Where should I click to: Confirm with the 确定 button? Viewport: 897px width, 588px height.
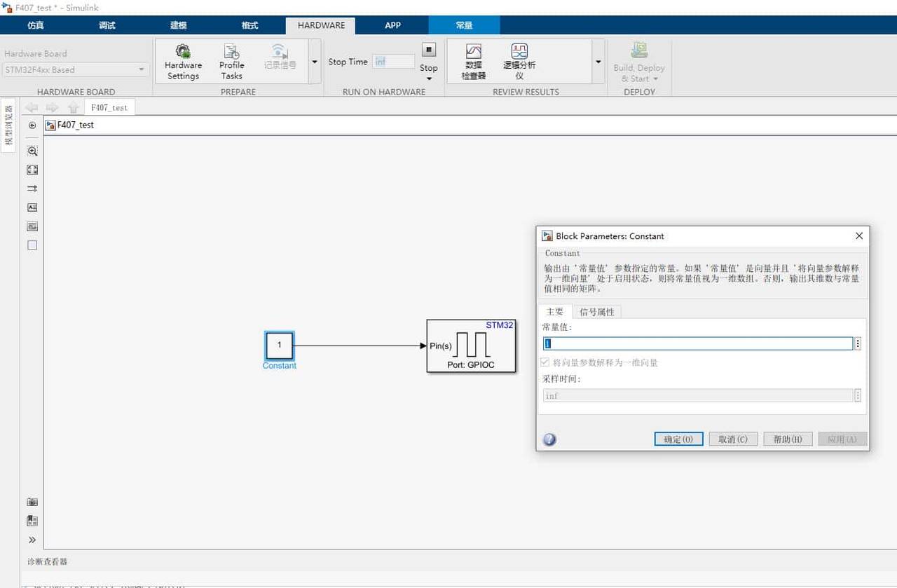coord(677,439)
